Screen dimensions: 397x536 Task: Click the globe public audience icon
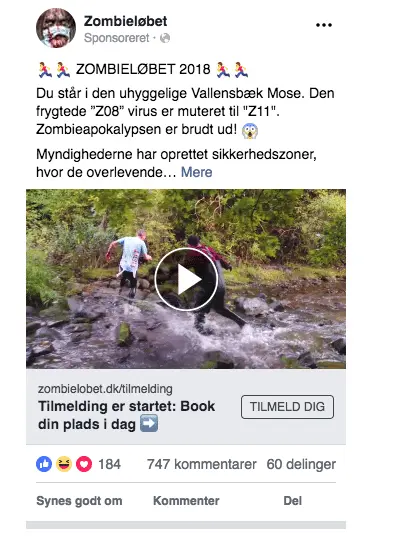pyautogui.click(x=165, y=38)
